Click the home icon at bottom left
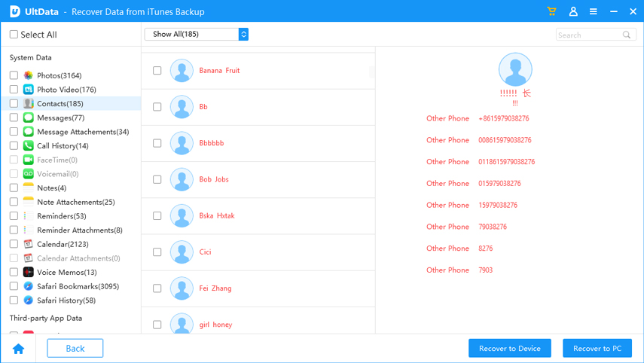This screenshot has width=644, height=363. [x=19, y=349]
